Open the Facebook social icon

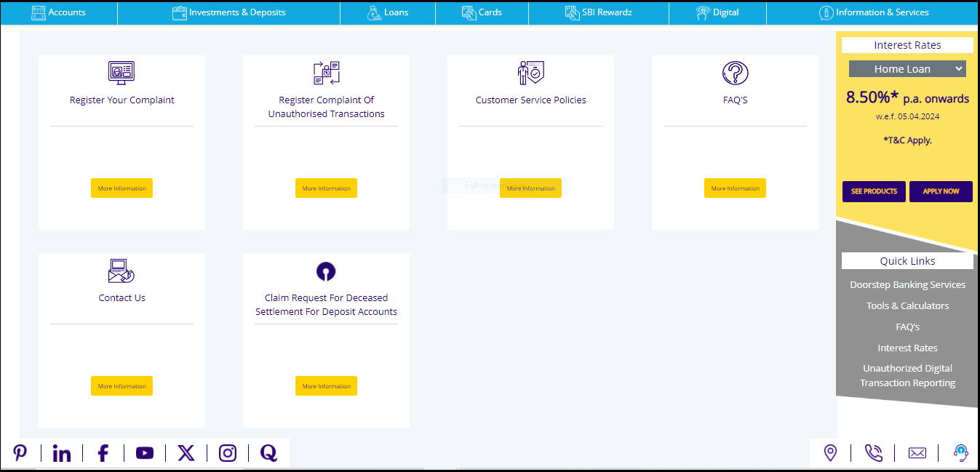pyautogui.click(x=103, y=453)
